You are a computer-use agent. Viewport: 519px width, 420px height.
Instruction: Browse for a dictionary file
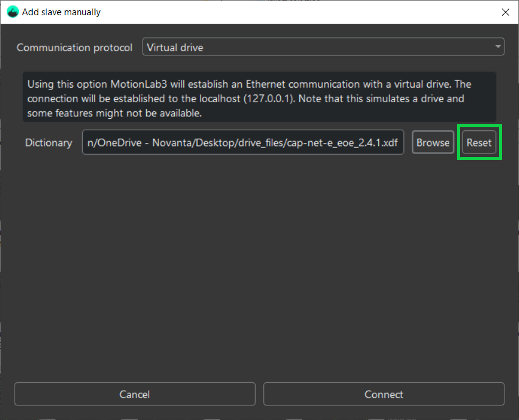click(x=432, y=142)
